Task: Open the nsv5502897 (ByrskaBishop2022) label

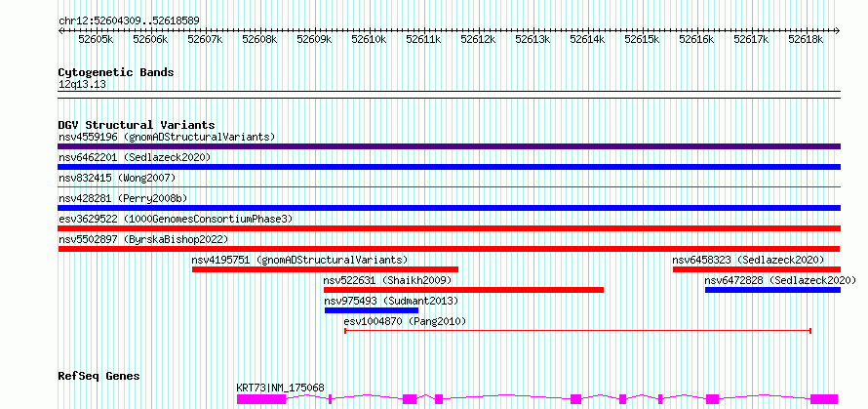Action: [142, 239]
